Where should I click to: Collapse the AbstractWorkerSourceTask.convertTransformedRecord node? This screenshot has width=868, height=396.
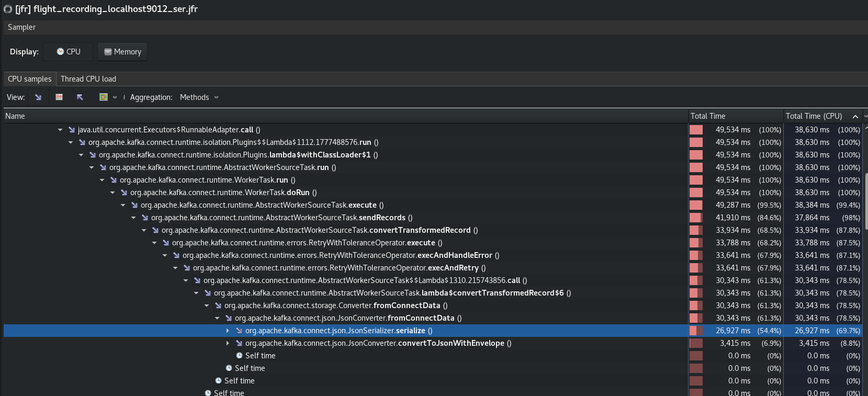[144, 230]
